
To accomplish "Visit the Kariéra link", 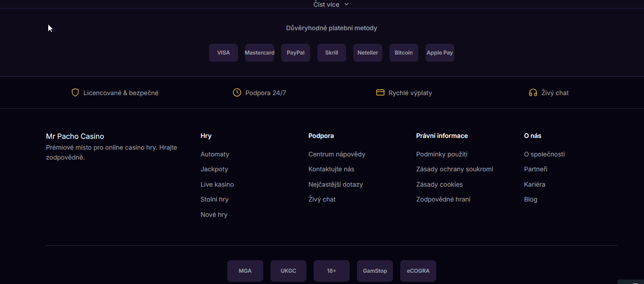I will 534,184.
